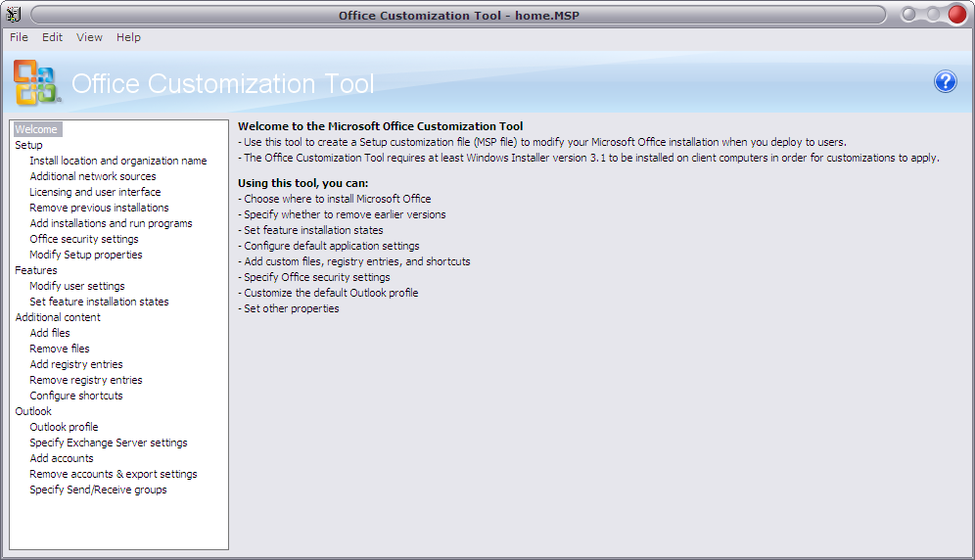
Task: Click 'Specify whether to remove earlier versions' line
Action: pos(342,214)
